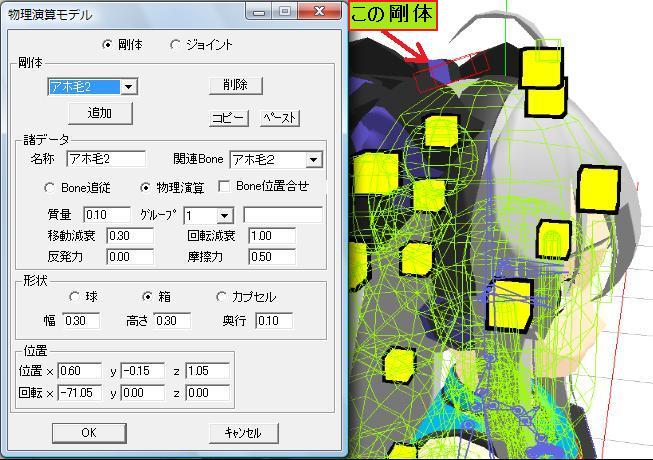Minimize the 物理演算モデル window
This screenshot has width=653, height=460.
pos(259,12)
